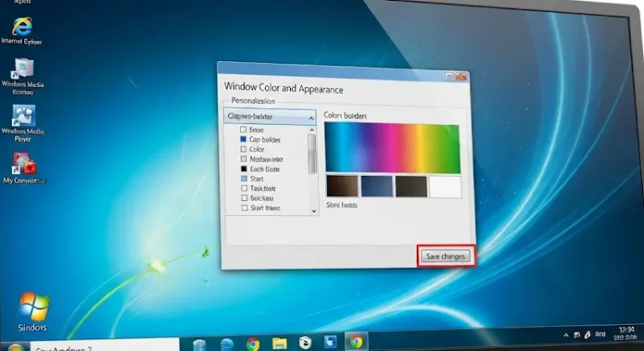Toggle the Start checkbox
The image size is (644, 351).
244,178
